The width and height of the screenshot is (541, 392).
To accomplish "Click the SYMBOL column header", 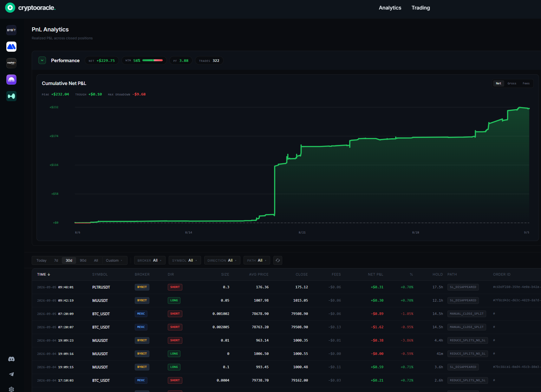I will [100, 274].
